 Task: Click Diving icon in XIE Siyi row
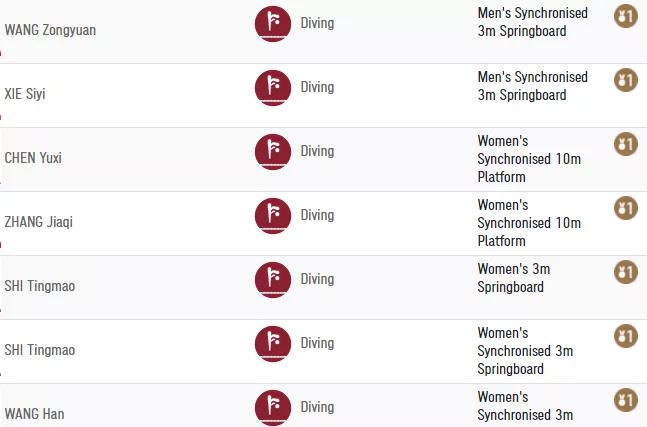273,88
